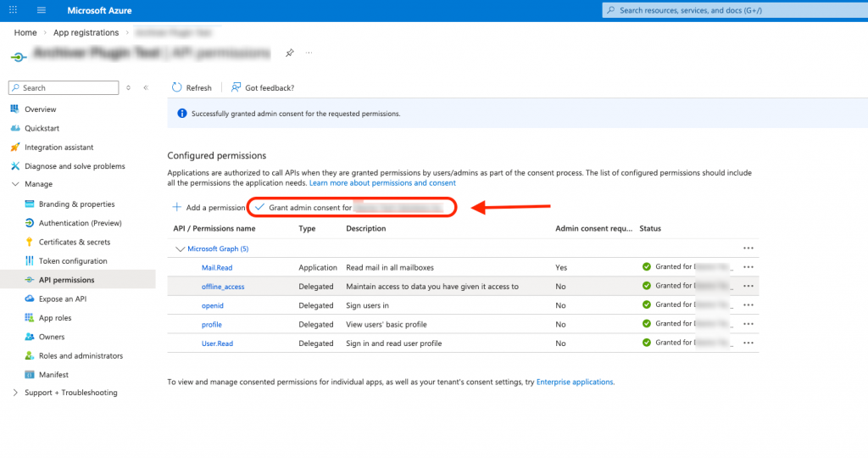Viewport: 868px width, 458px height.
Task: Pin this app registration page
Action: (x=290, y=53)
